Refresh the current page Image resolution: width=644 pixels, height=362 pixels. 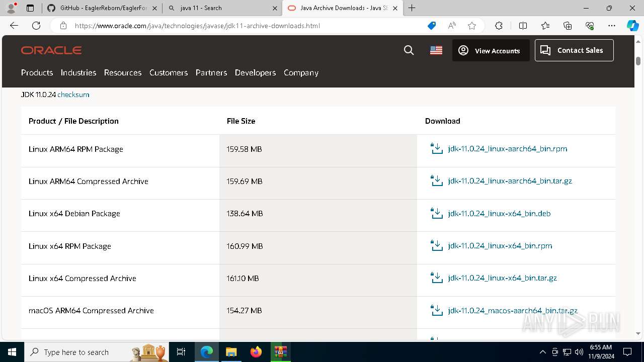point(36,26)
